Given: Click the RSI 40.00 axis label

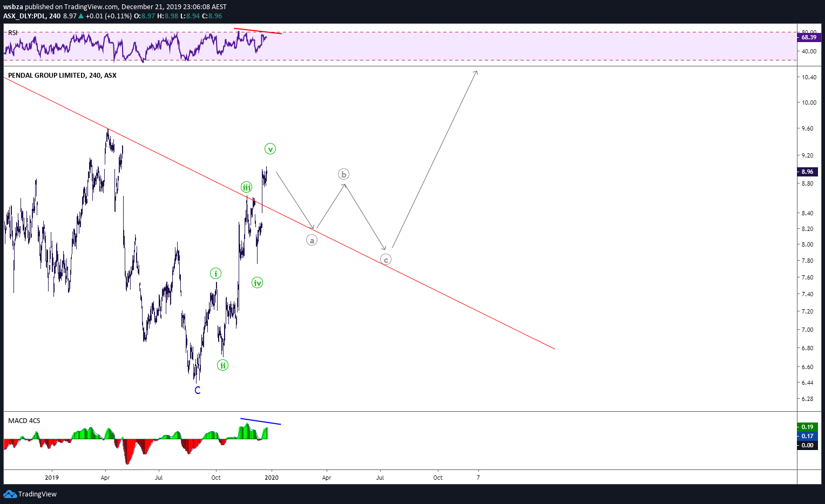Looking at the screenshot, I should (809, 52).
